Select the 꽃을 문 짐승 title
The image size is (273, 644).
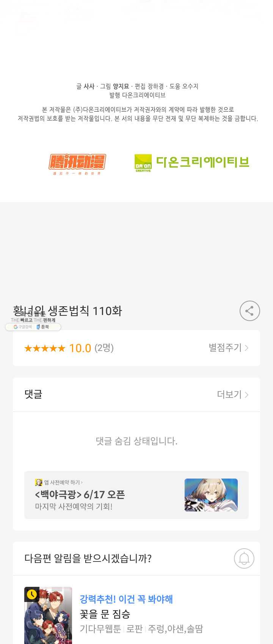105,614
